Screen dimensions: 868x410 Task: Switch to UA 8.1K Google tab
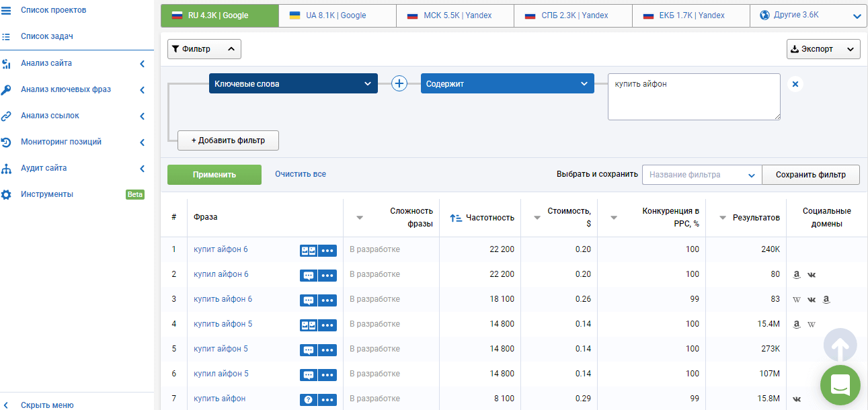point(337,15)
